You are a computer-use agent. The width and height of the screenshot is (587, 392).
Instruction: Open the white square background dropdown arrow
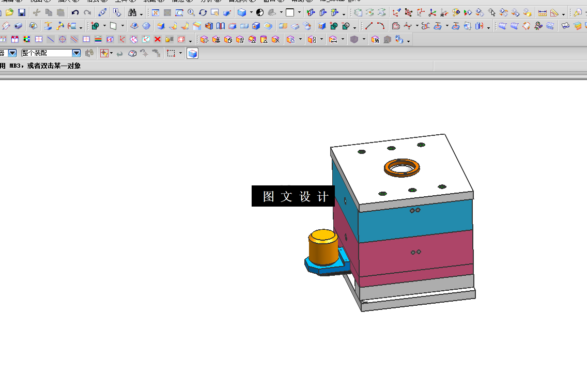299,13
